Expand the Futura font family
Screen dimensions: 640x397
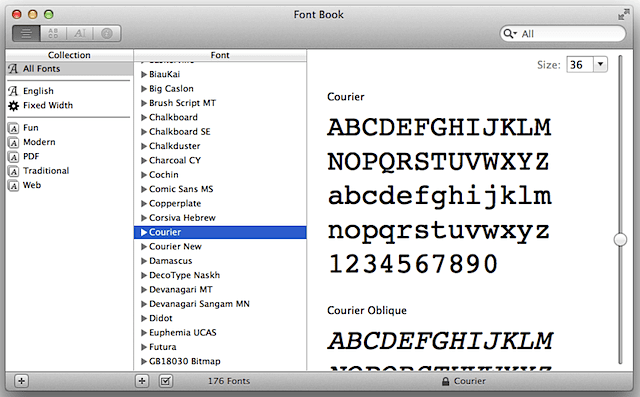144,347
